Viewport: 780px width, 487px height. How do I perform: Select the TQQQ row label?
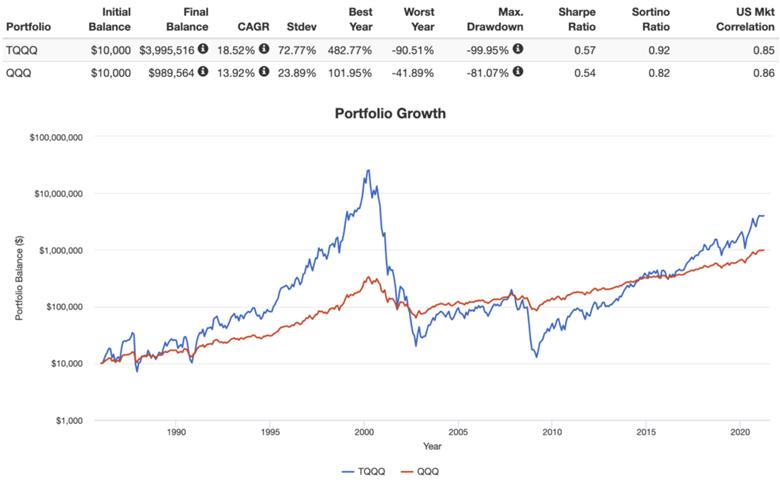(x=21, y=50)
